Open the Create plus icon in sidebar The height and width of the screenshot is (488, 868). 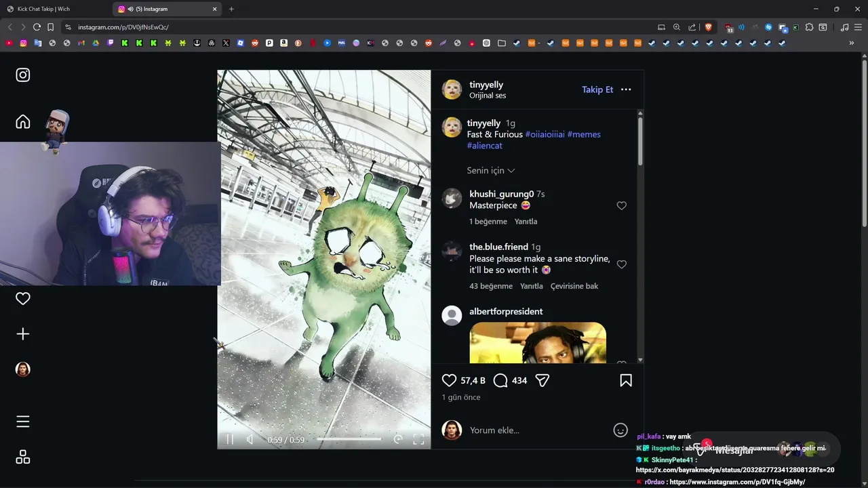pyautogui.click(x=23, y=334)
